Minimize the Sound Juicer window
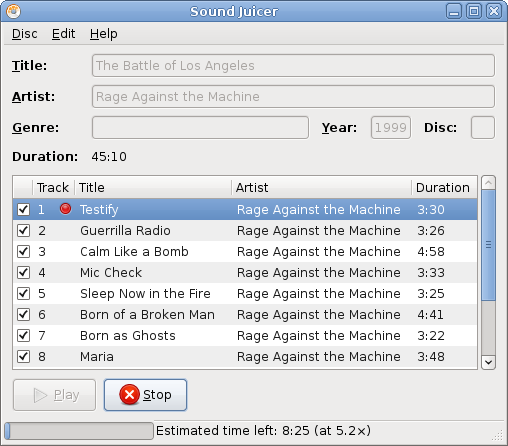This screenshot has height=446, width=508. (x=454, y=12)
